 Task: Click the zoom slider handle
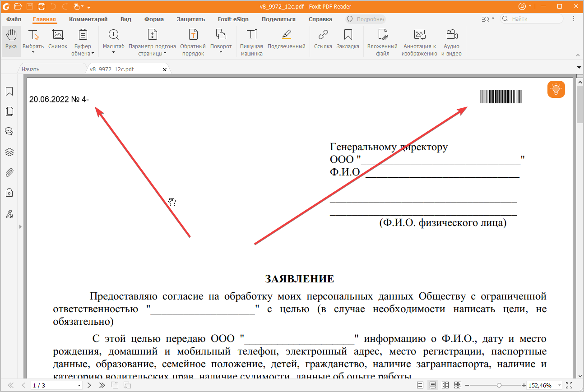499,385
